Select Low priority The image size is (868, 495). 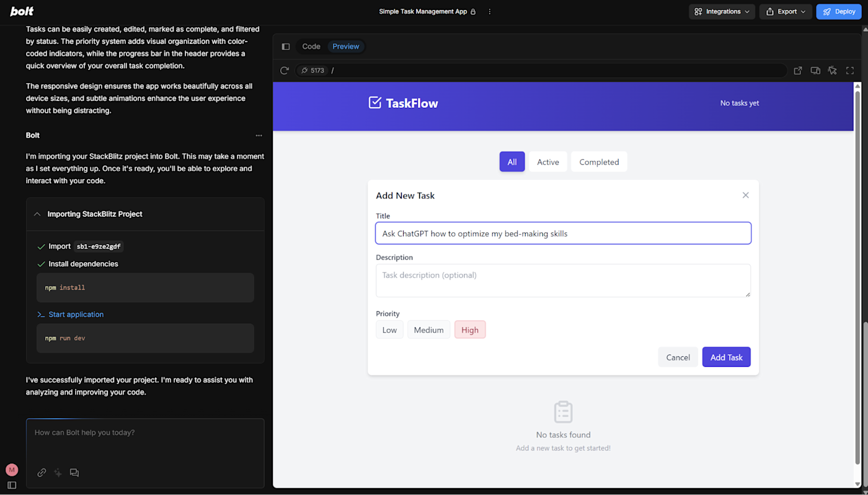[x=389, y=330]
